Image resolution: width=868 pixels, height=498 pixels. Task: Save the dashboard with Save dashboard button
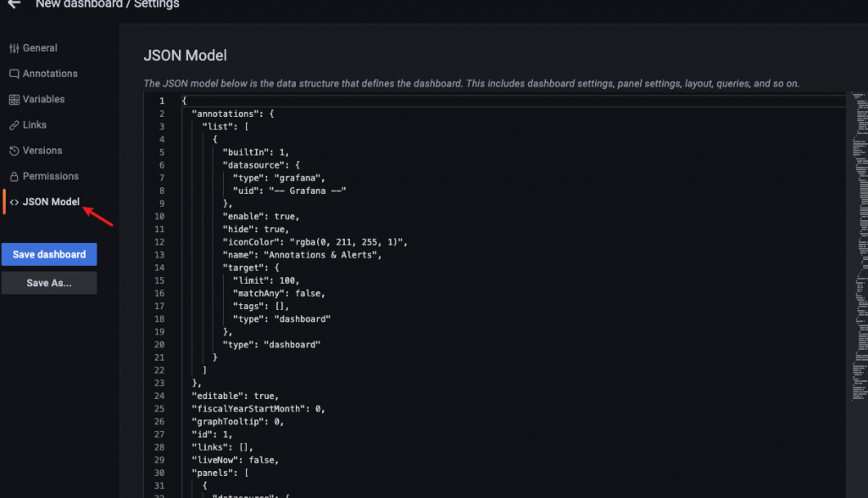49,255
